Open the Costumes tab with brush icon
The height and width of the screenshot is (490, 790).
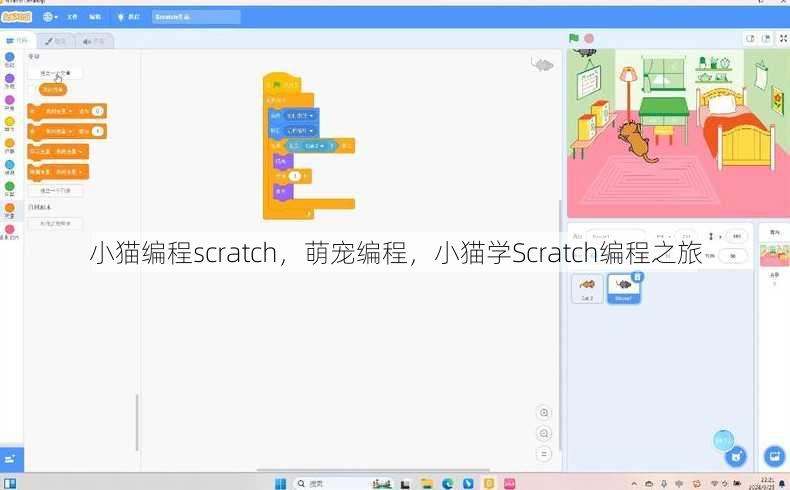point(56,41)
